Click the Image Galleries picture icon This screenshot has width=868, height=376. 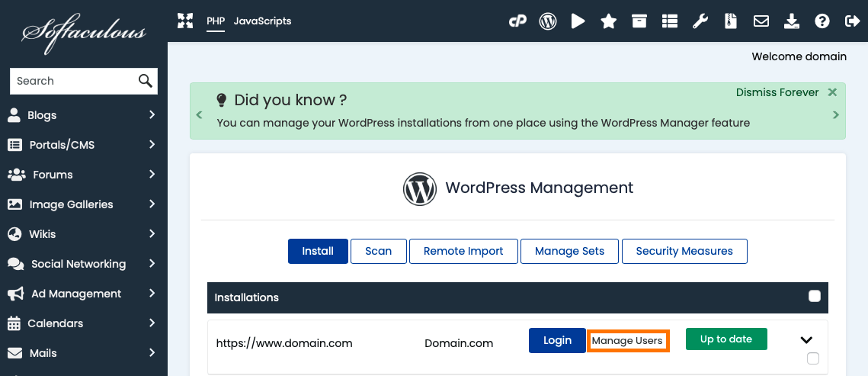(x=14, y=204)
